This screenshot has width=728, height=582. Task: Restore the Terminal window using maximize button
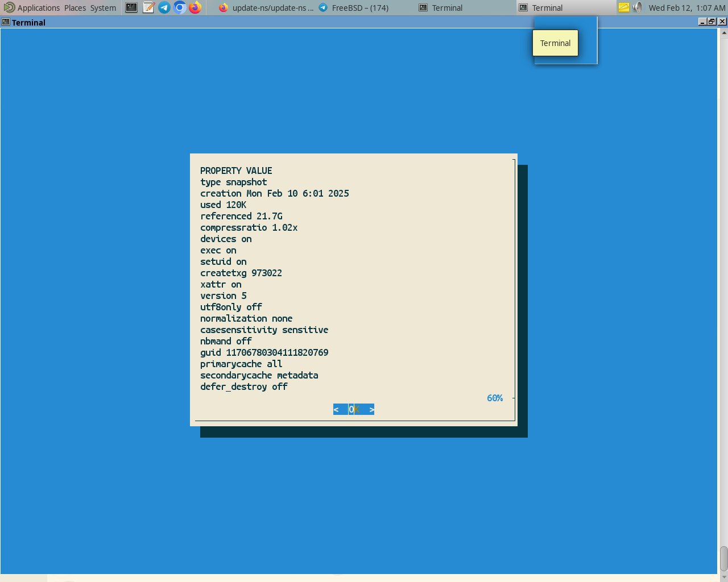pyautogui.click(x=712, y=22)
